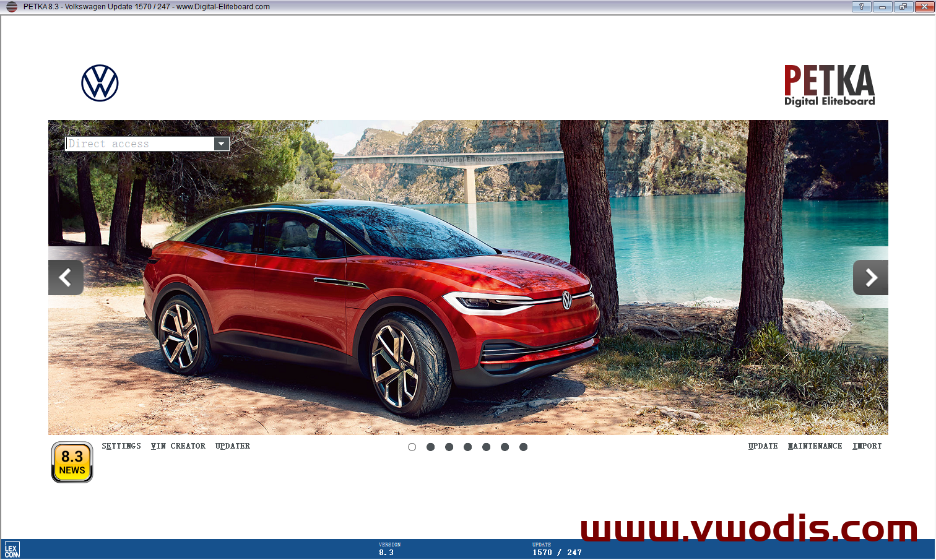The image size is (936, 560).
Task: Open SETTINGS menu
Action: pos(121,446)
